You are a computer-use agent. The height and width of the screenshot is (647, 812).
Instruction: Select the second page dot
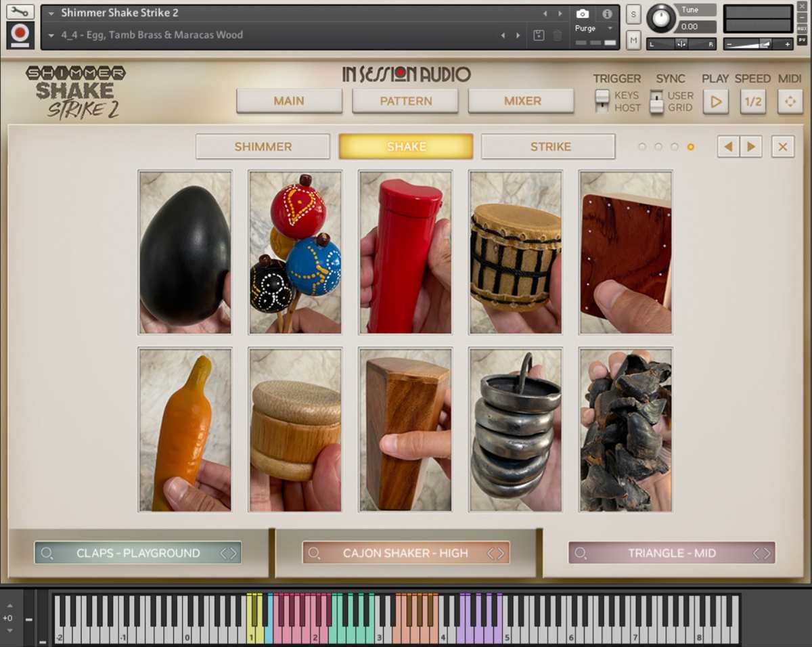tap(658, 146)
